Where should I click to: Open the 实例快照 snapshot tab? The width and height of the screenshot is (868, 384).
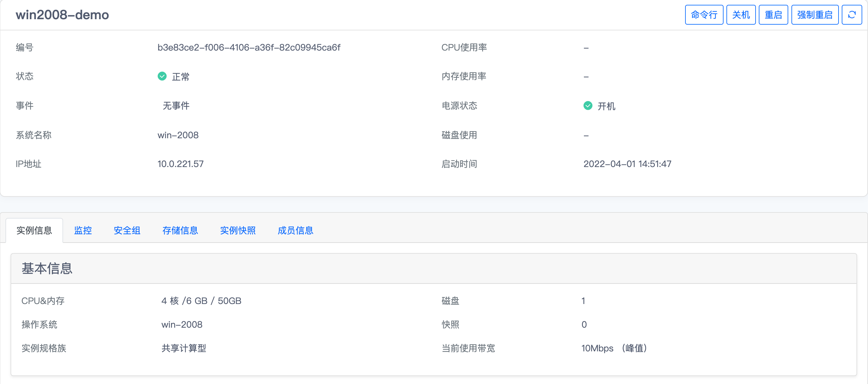238,230
